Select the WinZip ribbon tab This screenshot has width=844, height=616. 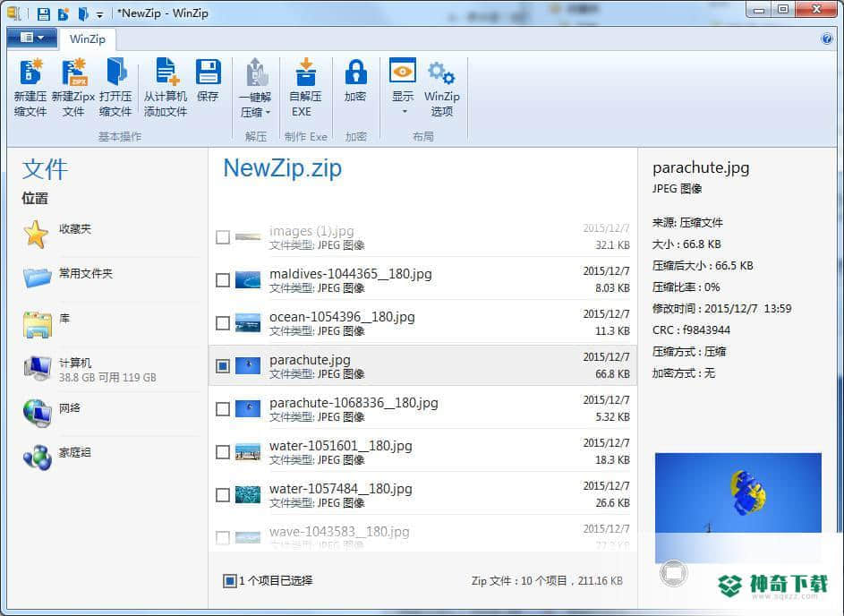(x=87, y=38)
